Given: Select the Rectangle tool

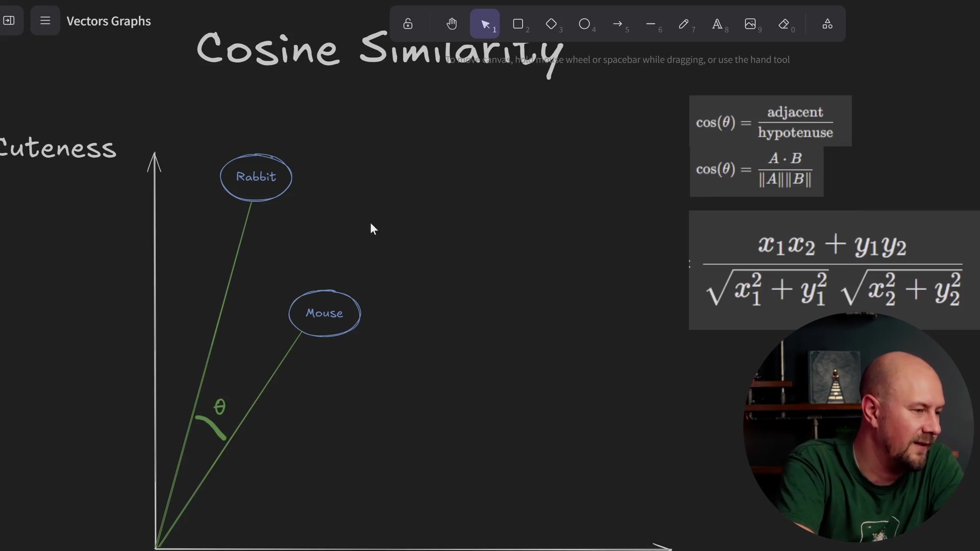Looking at the screenshot, I should tap(519, 24).
